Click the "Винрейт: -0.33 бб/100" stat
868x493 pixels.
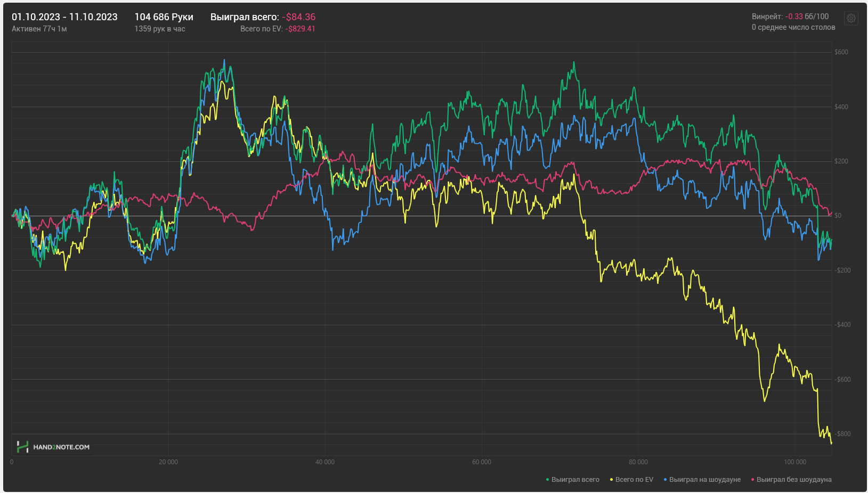(x=790, y=17)
